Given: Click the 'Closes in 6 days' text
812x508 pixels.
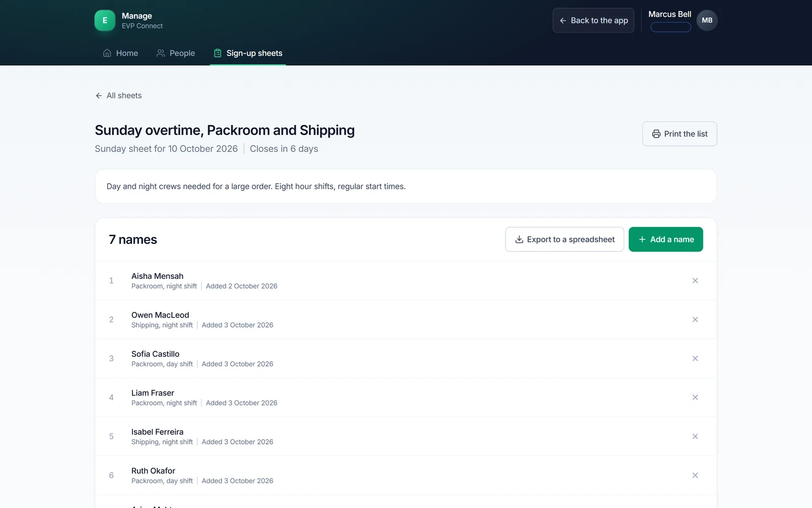Looking at the screenshot, I should [x=284, y=149].
